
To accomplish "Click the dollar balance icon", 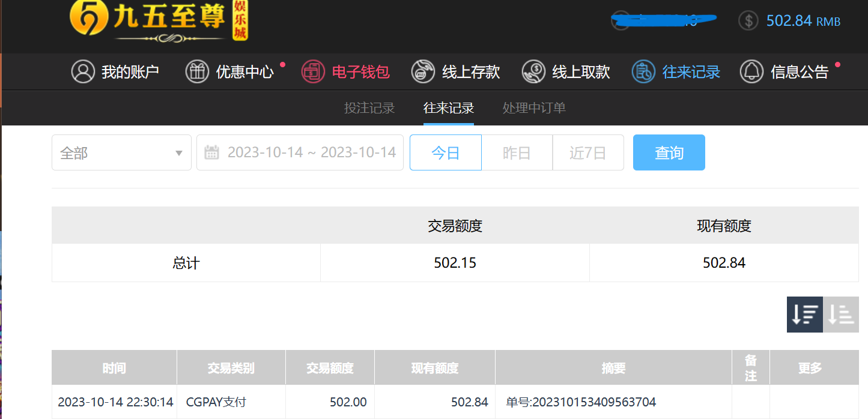I will [x=748, y=20].
